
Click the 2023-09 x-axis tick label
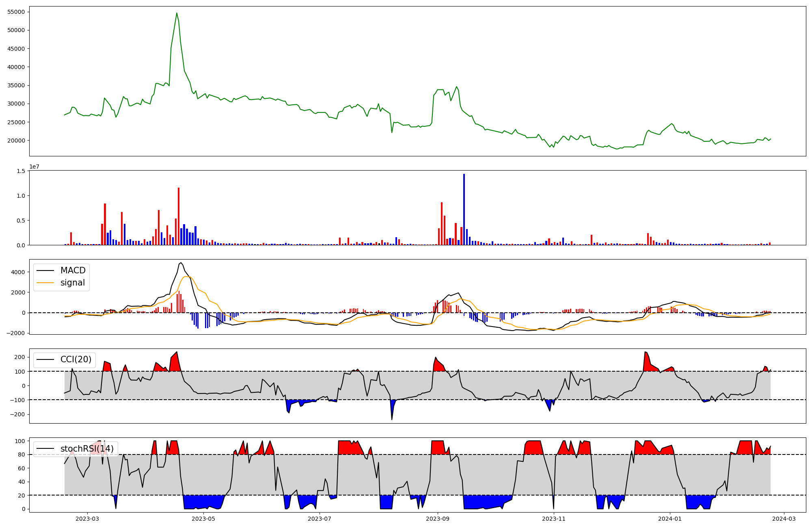click(438, 519)
